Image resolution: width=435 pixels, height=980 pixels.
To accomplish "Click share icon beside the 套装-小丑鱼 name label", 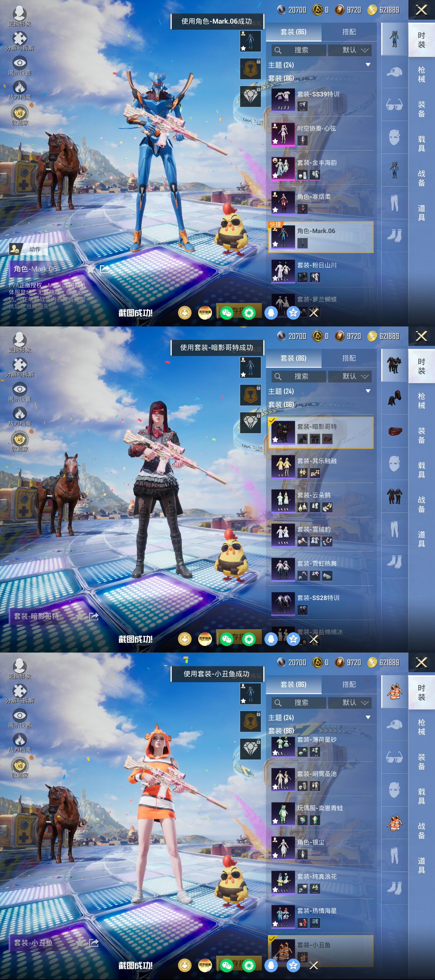I will pos(93,942).
